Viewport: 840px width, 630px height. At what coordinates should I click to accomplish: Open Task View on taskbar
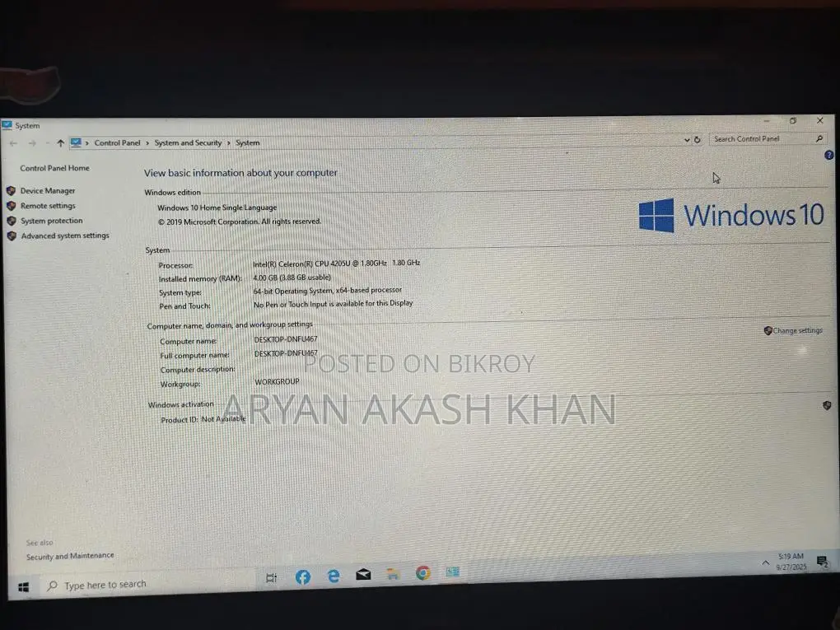click(x=271, y=577)
